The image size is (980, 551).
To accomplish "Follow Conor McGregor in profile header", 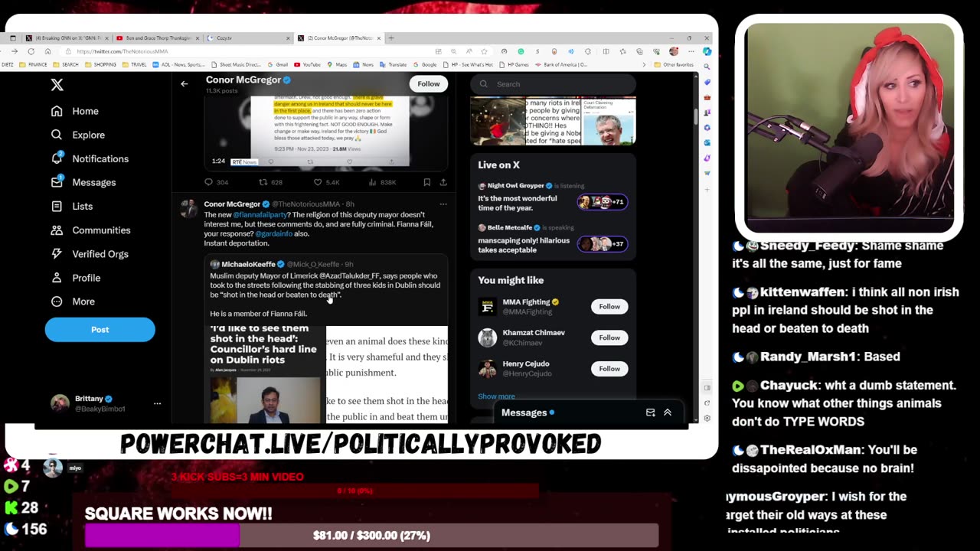I will [428, 83].
